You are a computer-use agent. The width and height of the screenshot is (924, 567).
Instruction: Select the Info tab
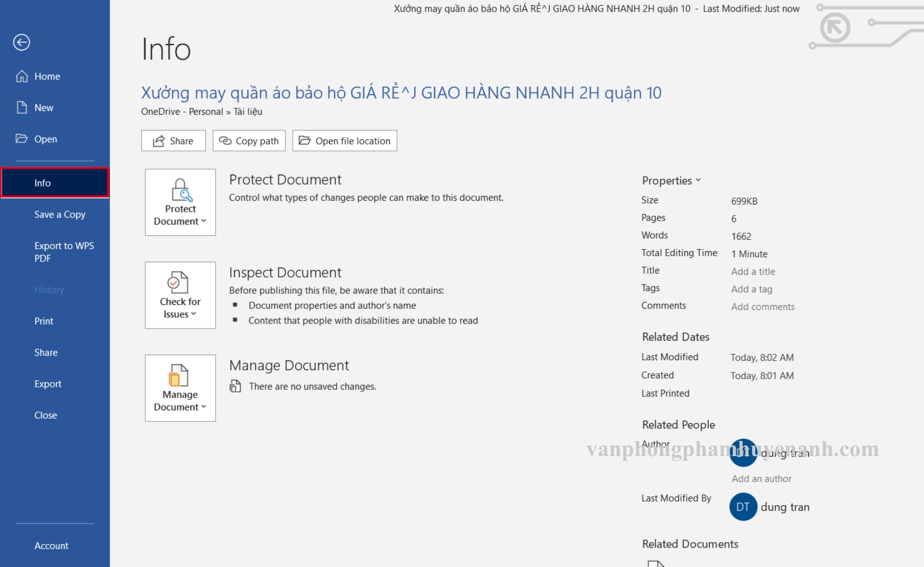coord(55,183)
